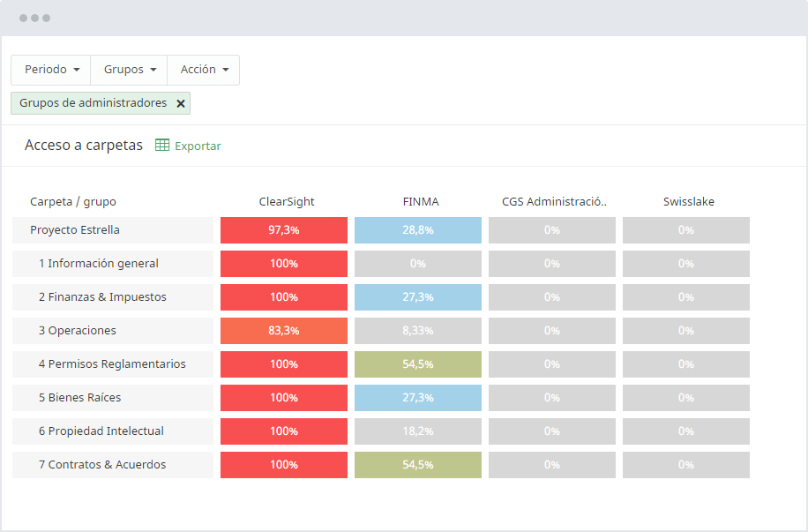This screenshot has height=532, width=808.
Task: Click the ClearSight column header
Action: pos(287,201)
